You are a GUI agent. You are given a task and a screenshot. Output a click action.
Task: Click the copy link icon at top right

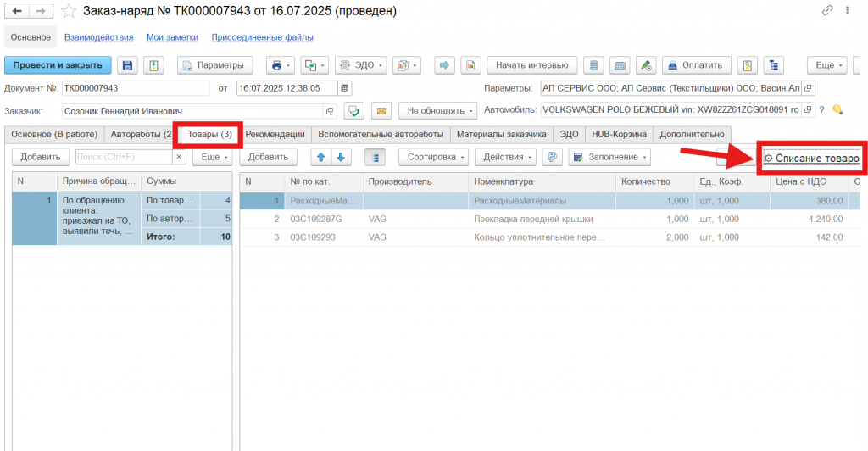[x=827, y=11]
